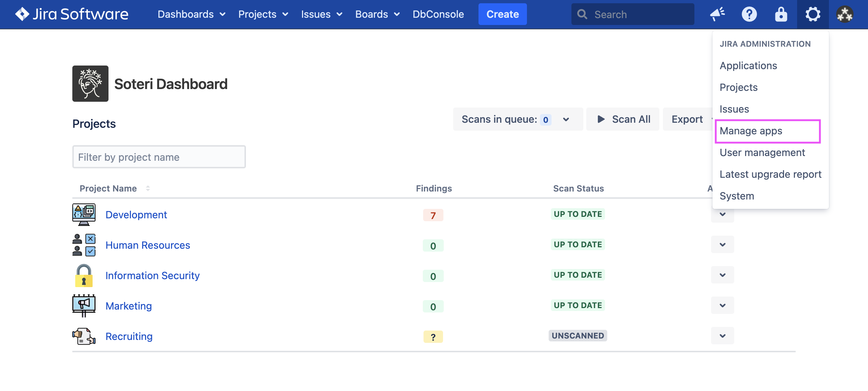Click the Soteri Dashboard logo icon
The image size is (868, 391).
90,84
